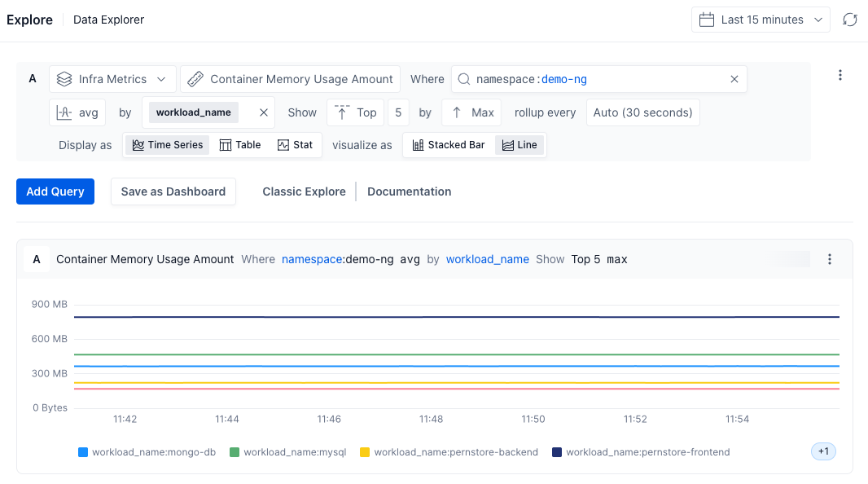Visualize as Stacked Bar chart
The image size is (868, 484).
pos(449,145)
